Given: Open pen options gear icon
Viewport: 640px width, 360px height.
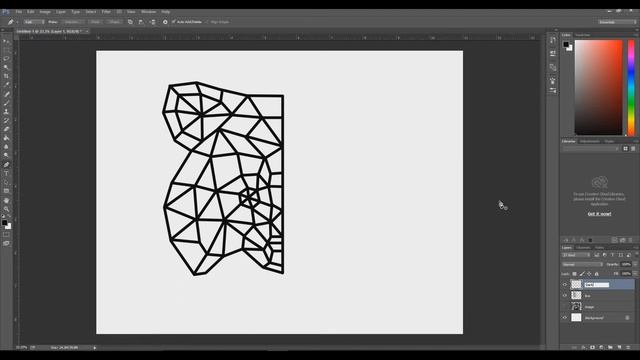Looking at the screenshot, I should pyautogui.click(x=165, y=22).
